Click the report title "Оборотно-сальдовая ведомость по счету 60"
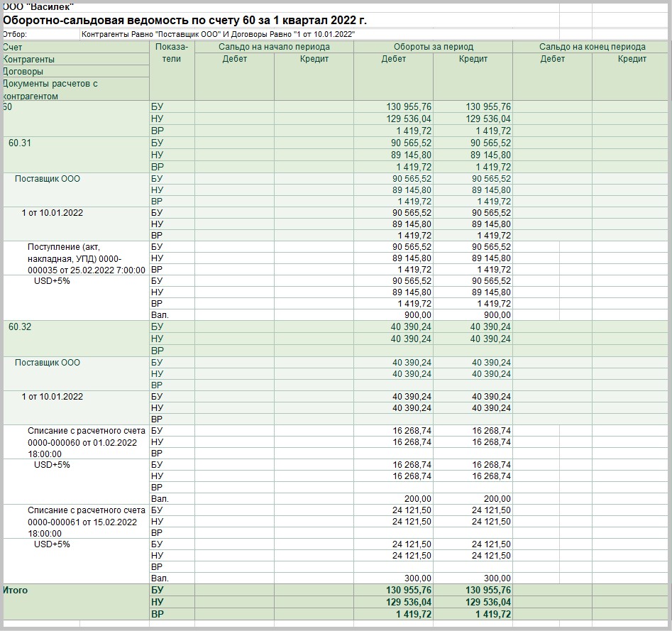 [184, 21]
